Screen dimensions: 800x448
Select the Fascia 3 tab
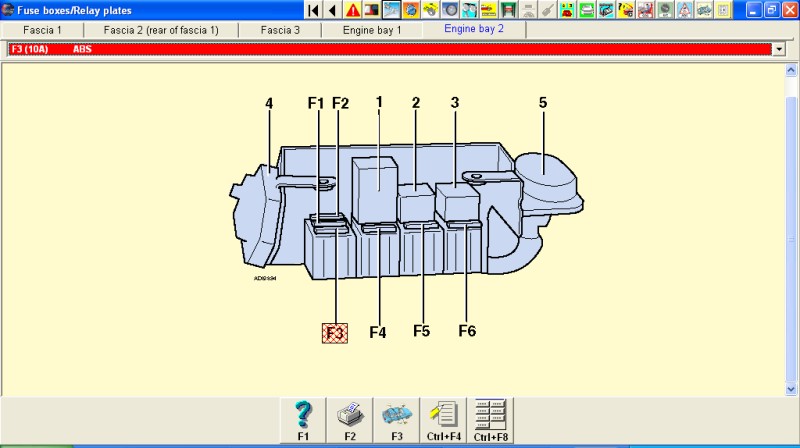[280, 30]
